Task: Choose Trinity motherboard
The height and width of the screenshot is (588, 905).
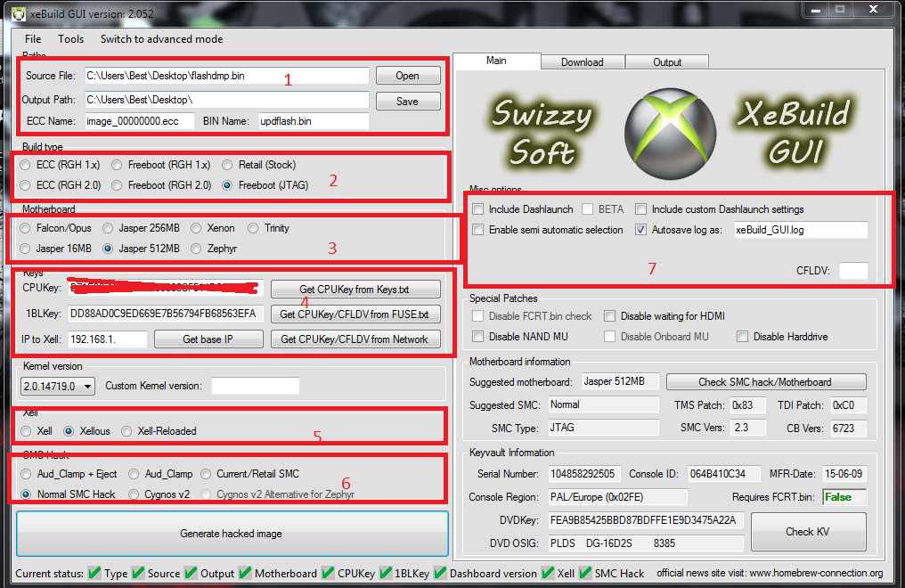Action: 269,228
